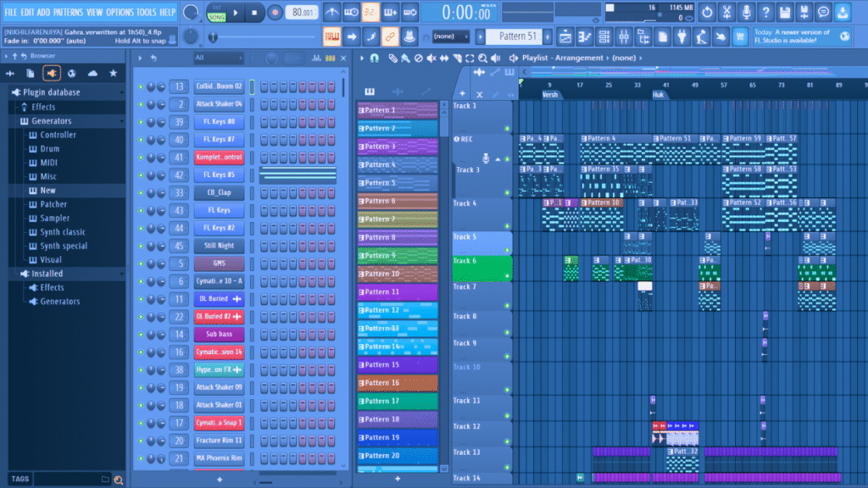This screenshot has height=488, width=868.
Task: Toggle the metronome button
Action: coord(331,12)
